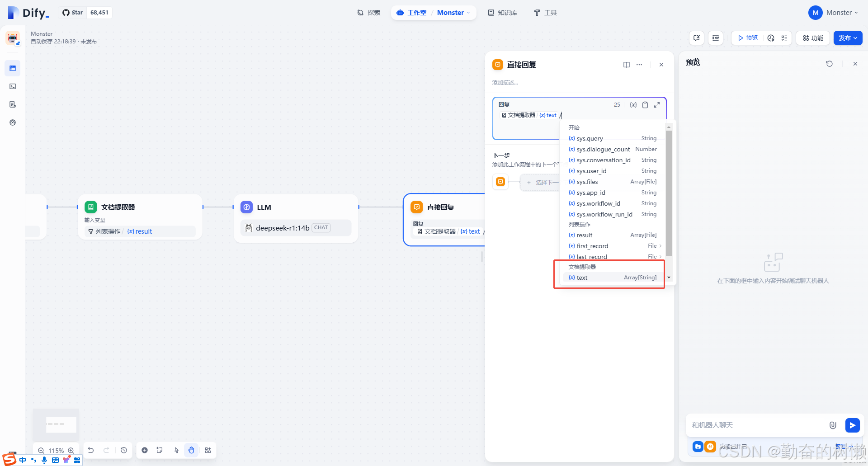The width and height of the screenshot is (868, 466).
Task: Select sys.app_id variable
Action: [x=613, y=193]
